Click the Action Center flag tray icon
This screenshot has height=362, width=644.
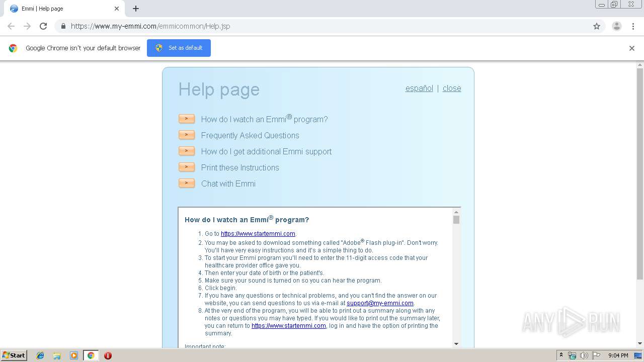coord(596,355)
